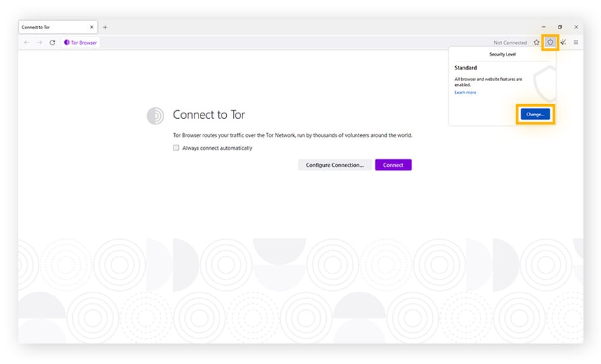Open a new tab with plus icon
601x364 pixels.
[105, 27]
